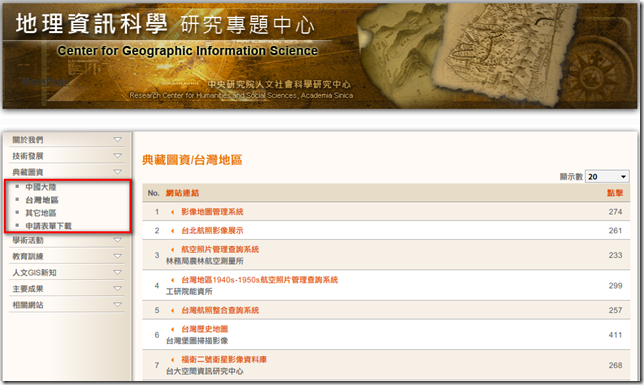Select 申請表單下載 submenu item
The width and height of the screenshot is (644, 385).
click(48, 226)
